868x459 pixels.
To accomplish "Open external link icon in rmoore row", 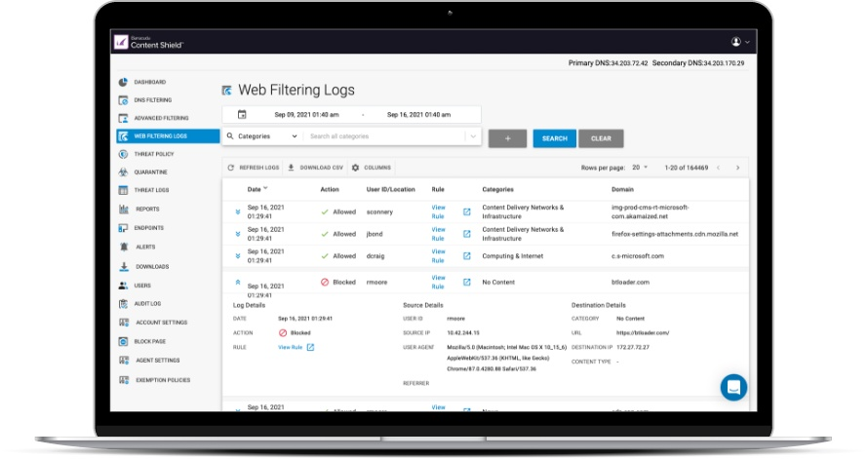I will point(466,282).
